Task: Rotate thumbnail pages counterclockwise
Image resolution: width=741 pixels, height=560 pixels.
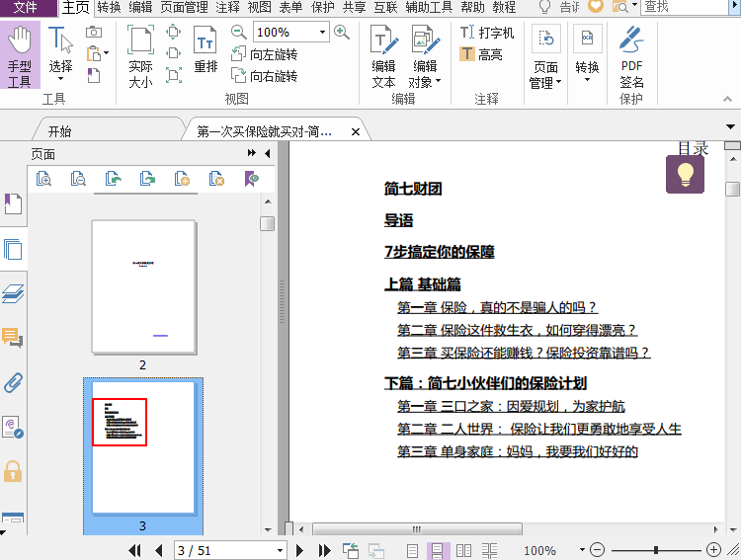Action: 113,179
